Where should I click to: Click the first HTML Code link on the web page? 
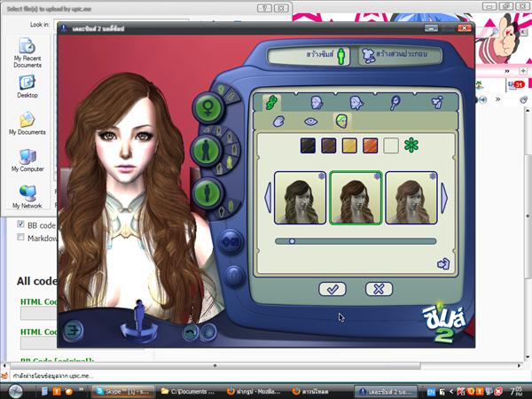point(38,301)
